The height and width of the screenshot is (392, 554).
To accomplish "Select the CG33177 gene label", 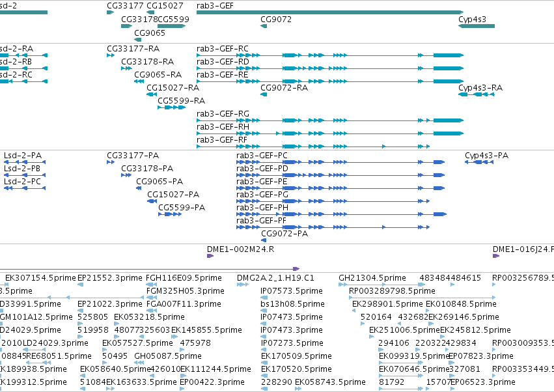I will (125, 6).
